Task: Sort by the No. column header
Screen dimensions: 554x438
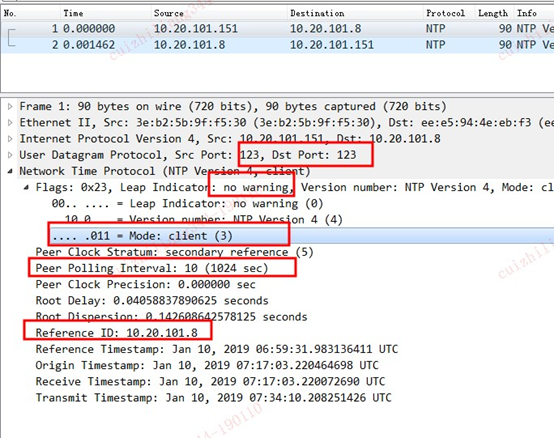Action: pyautogui.click(x=30, y=13)
